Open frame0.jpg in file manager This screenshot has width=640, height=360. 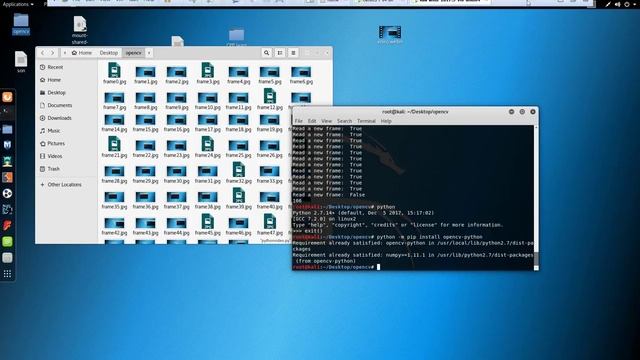114,74
